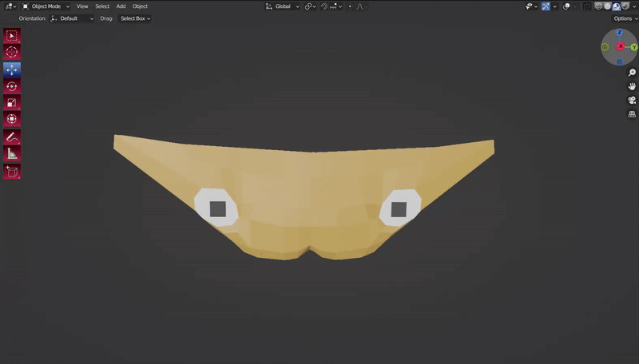The height and width of the screenshot is (364, 639).
Task: Switch perspective/orthographic grid icon
Action: [632, 114]
